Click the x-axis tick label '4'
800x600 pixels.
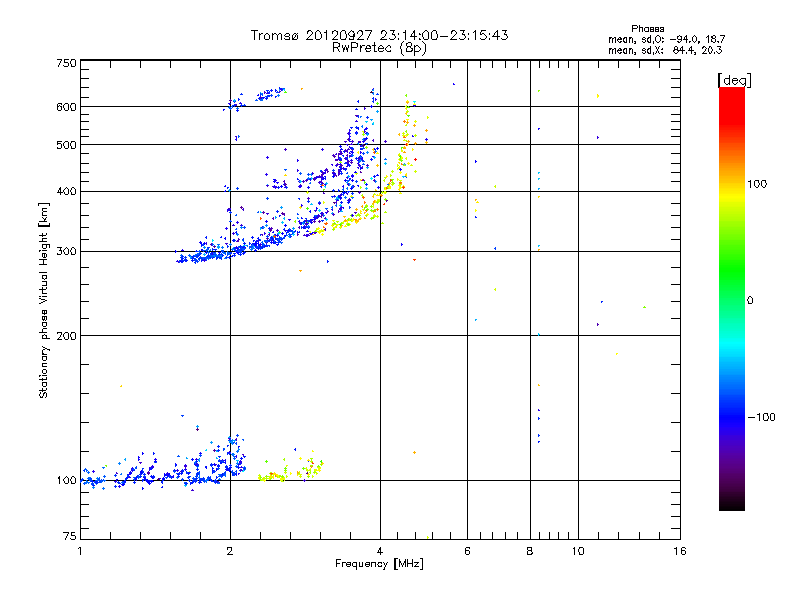380,551
